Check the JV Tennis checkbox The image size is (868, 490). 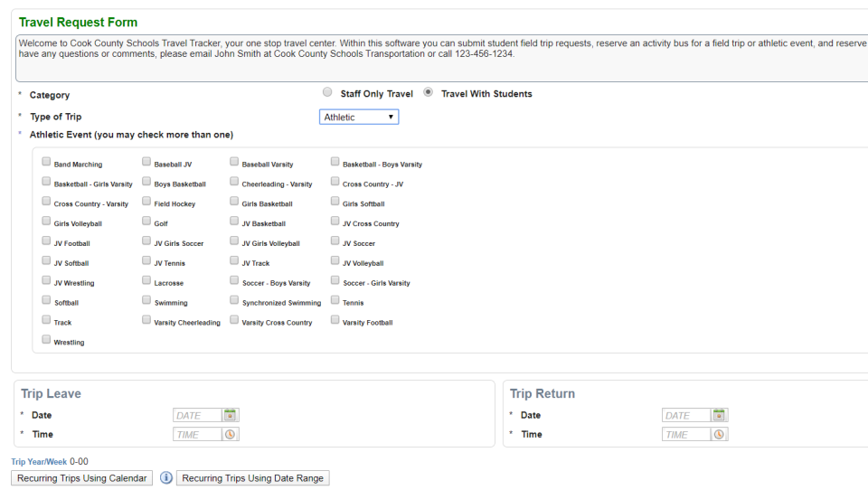coord(146,260)
